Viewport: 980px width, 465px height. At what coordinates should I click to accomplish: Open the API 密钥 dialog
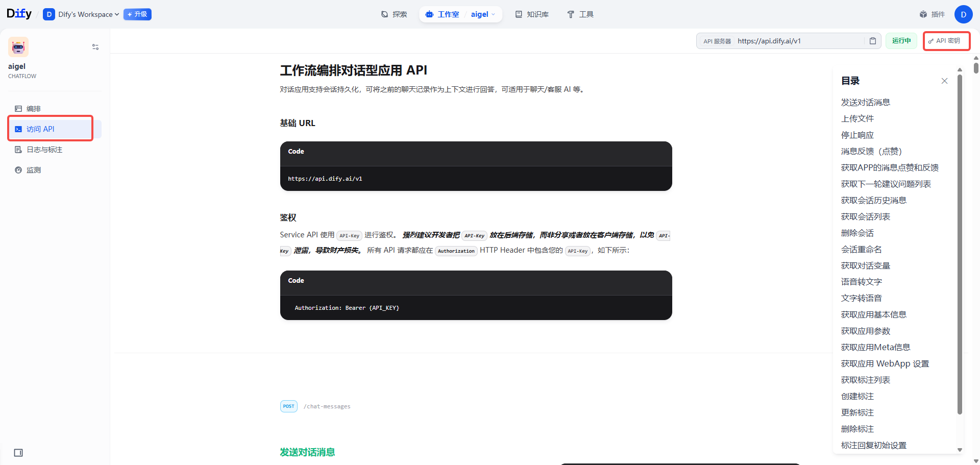pos(946,41)
